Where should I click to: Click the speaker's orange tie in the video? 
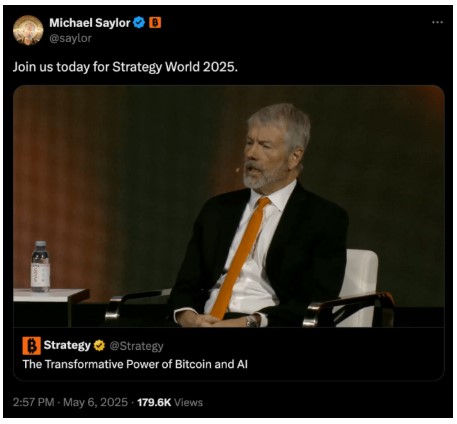click(240, 257)
